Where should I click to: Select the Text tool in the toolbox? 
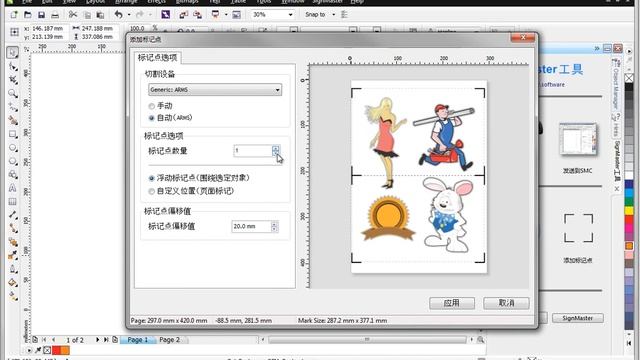(13, 188)
